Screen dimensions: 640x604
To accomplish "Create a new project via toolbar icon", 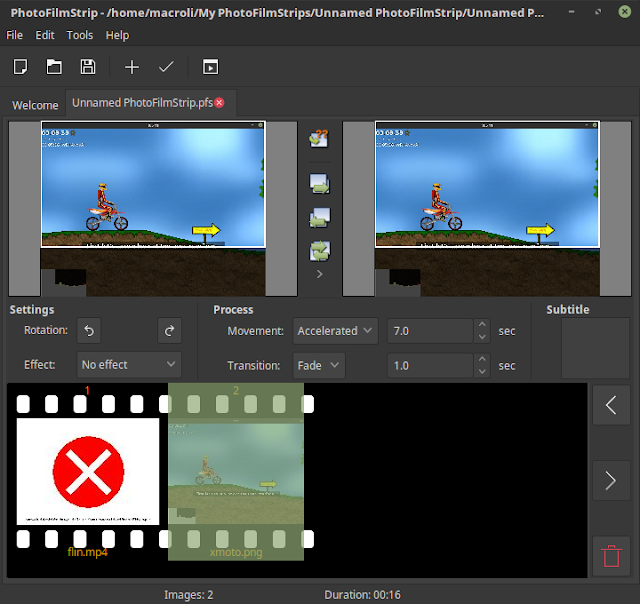I will tap(20, 67).
